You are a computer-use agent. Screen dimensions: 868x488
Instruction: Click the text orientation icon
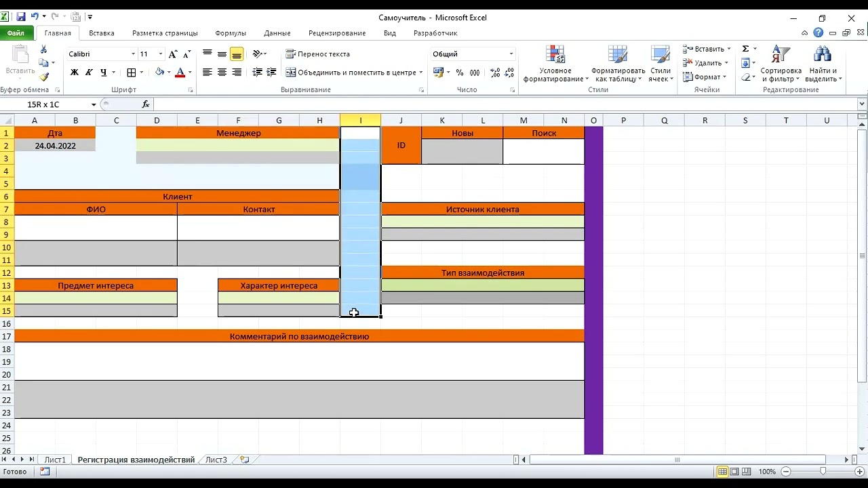click(x=258, y=54)
